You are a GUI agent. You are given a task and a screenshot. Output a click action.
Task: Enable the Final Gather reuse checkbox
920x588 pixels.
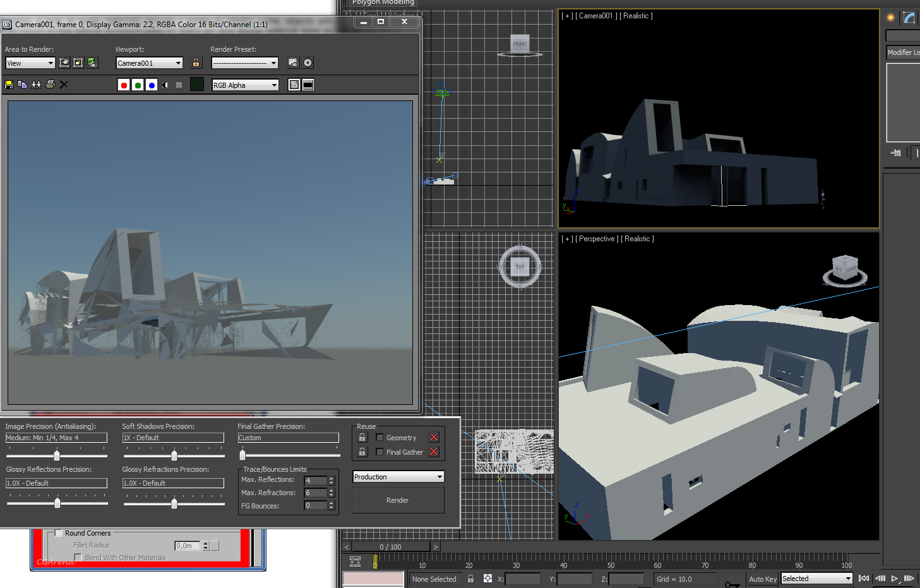(379, 452)
